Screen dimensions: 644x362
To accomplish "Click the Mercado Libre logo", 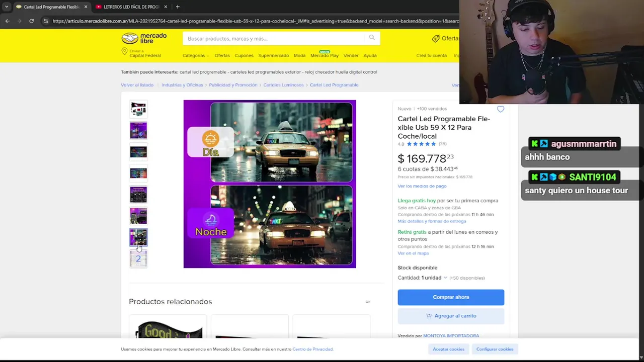I will click(144, 38).
